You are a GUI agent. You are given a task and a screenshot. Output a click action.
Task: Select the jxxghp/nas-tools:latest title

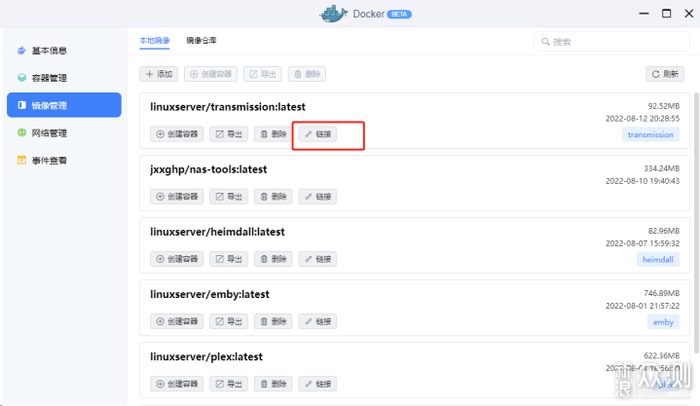[208, 170]
